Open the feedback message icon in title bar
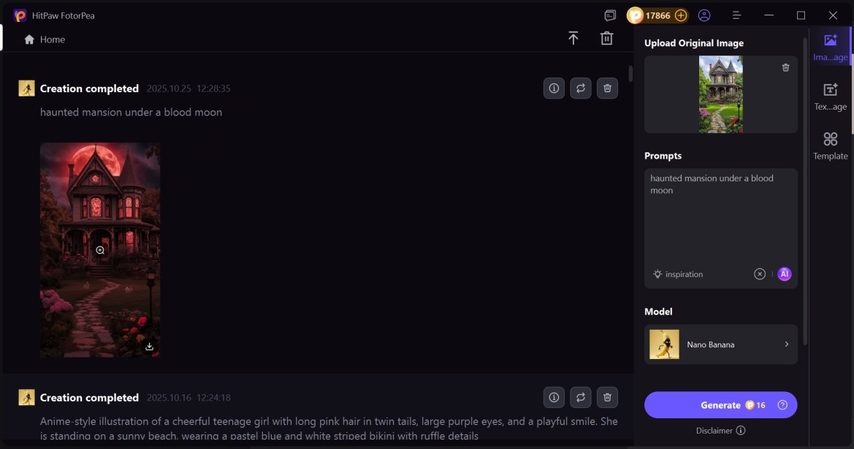This screenshot has height=449, width=854. coord(610,15)
